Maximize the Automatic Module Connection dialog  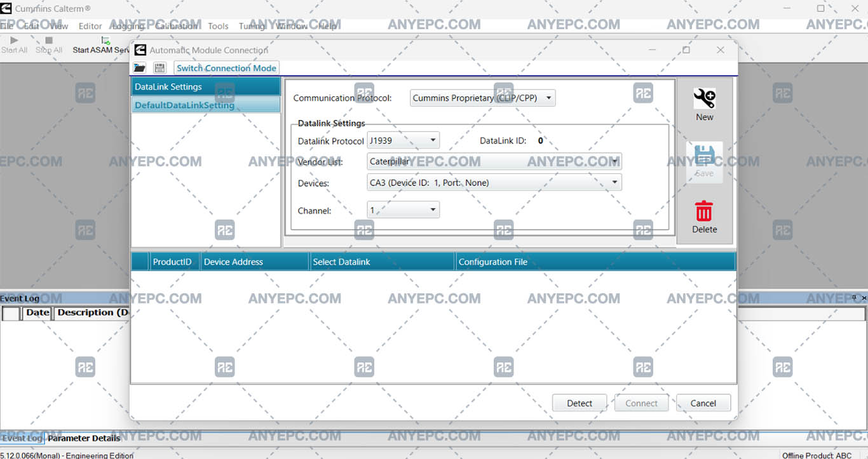point(686,50)
